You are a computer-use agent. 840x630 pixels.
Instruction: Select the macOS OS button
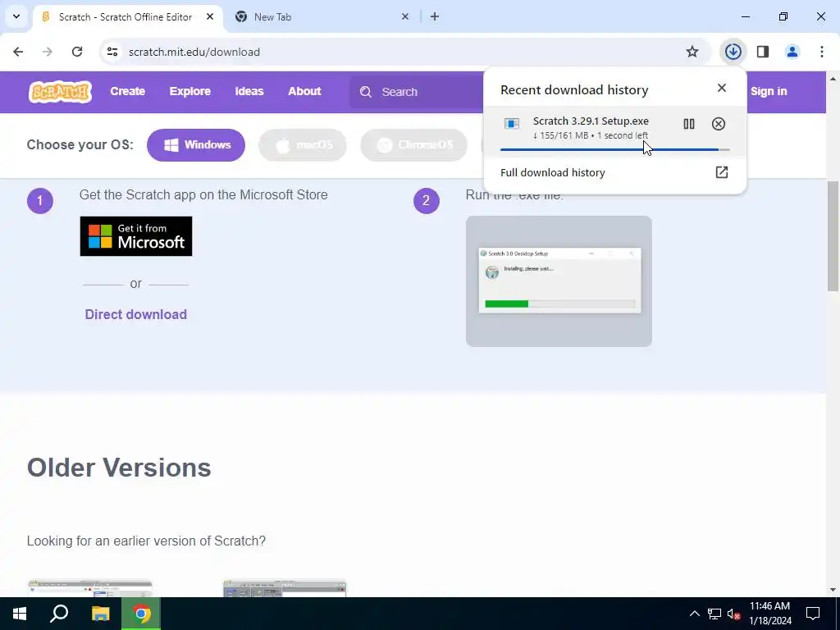[303, 144]
